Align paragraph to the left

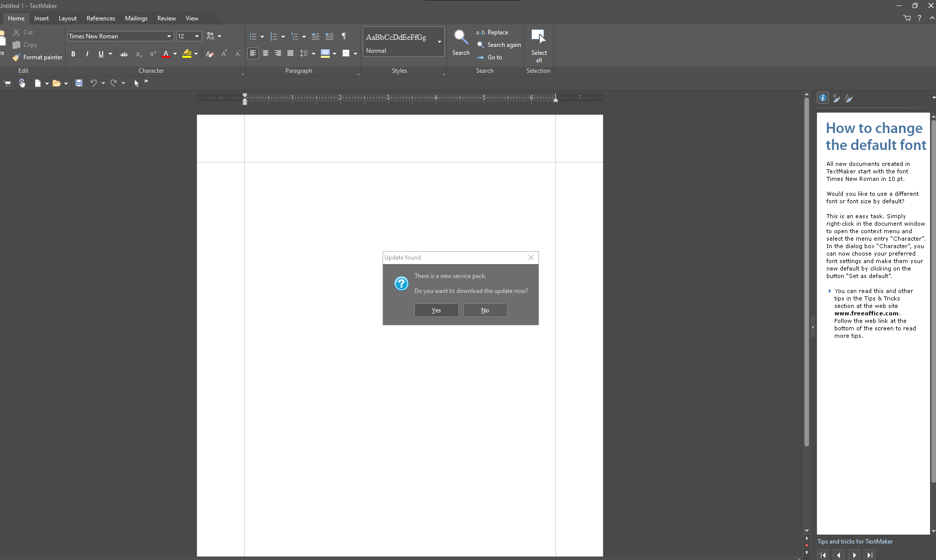point(253,53)
